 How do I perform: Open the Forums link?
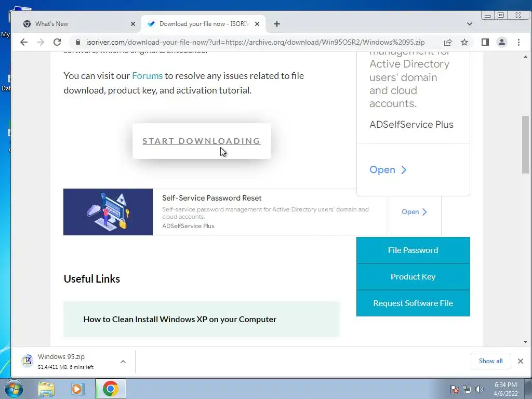147,76
